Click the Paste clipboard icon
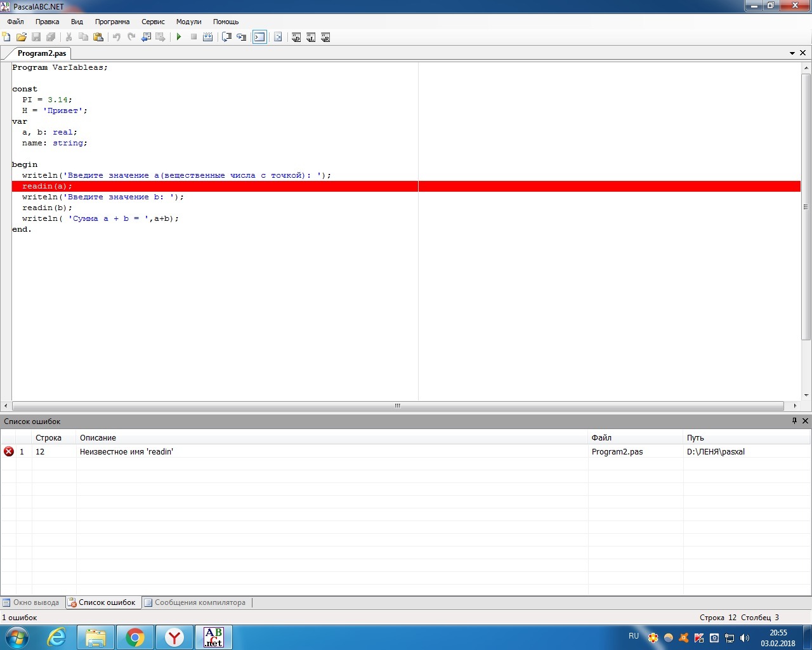Screen dimensions: 812x650 coord(98,37)
